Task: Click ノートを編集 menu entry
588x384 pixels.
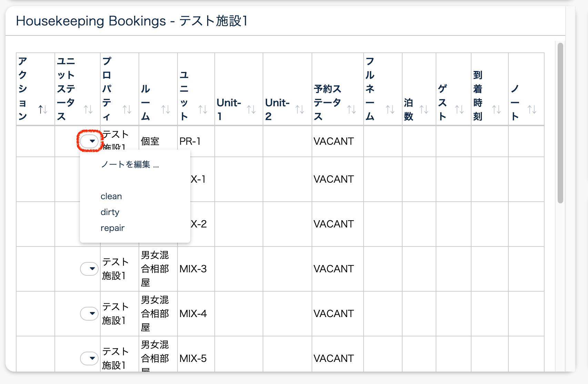Action: (130, 164)
